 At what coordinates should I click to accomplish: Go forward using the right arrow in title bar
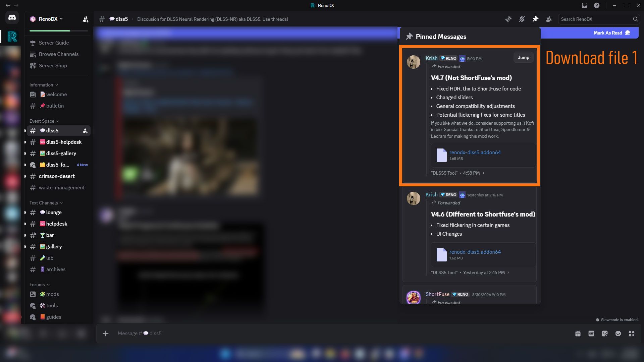[x=16, y=5]
